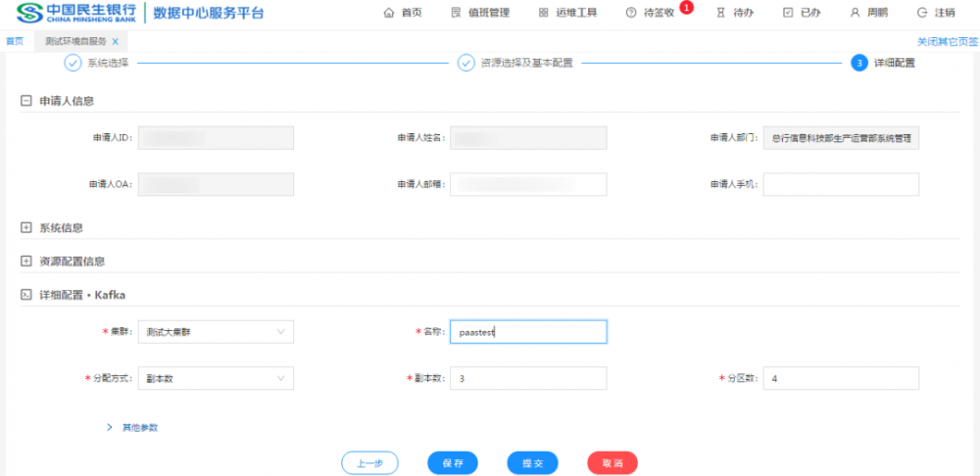Screen dimensions: 980x476
Task: Click the red 取消 button
Action: [x=612, y=463]
